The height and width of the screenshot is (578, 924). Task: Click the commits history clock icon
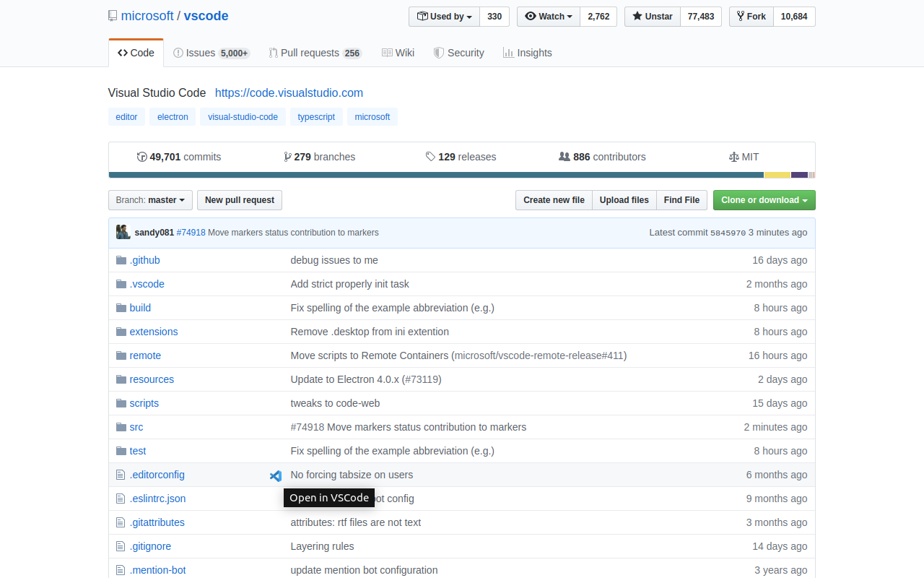point(141,157)
